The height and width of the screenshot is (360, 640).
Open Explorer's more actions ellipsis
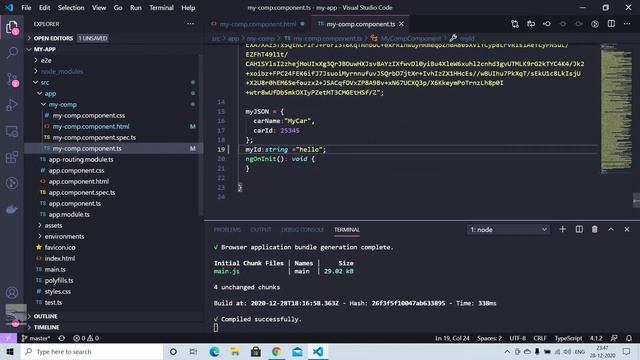coord(190,24)
